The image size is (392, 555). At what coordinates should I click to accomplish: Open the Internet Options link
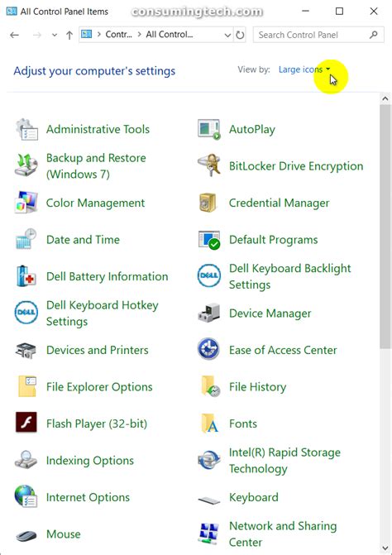(88, 497)
